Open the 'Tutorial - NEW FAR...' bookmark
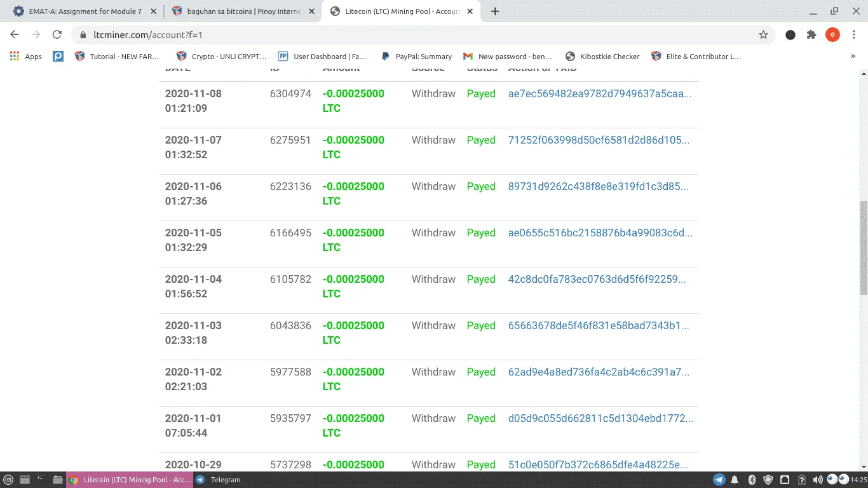The width and height of the screenshot is (868, 488). pos(117,57)
